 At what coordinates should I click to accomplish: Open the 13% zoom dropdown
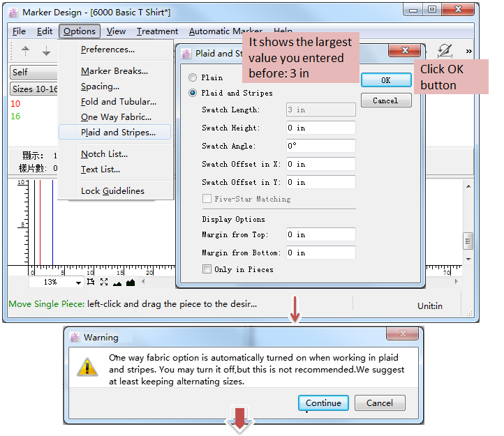point(78,283)
